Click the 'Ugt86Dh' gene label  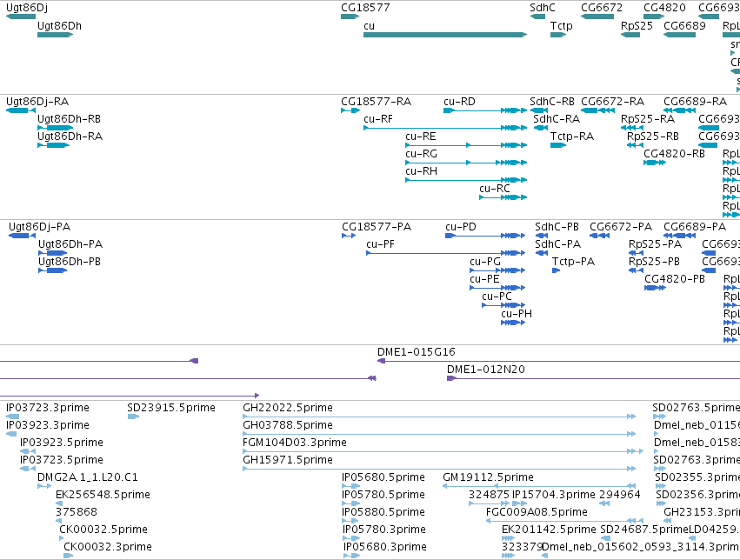coord(59,26)
